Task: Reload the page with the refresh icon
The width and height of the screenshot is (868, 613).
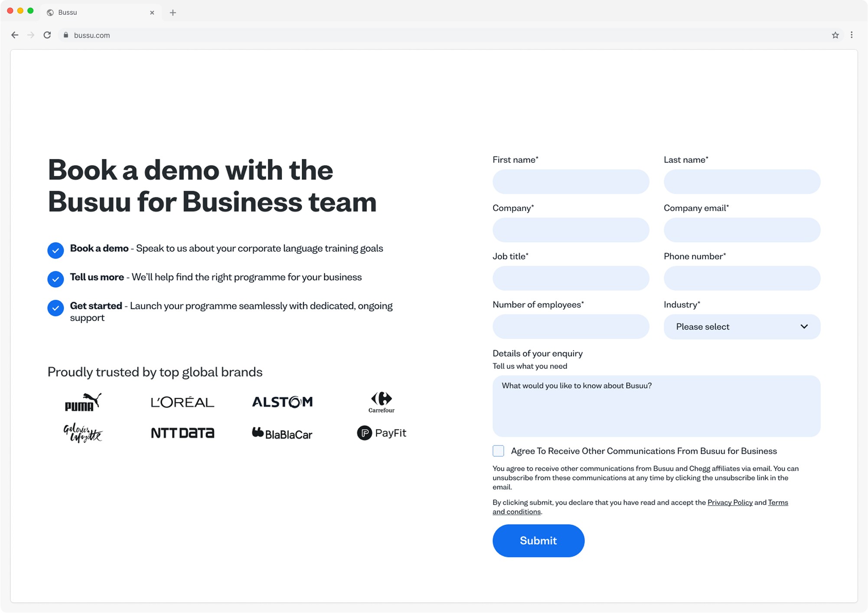Action: (x=47, y=35)
